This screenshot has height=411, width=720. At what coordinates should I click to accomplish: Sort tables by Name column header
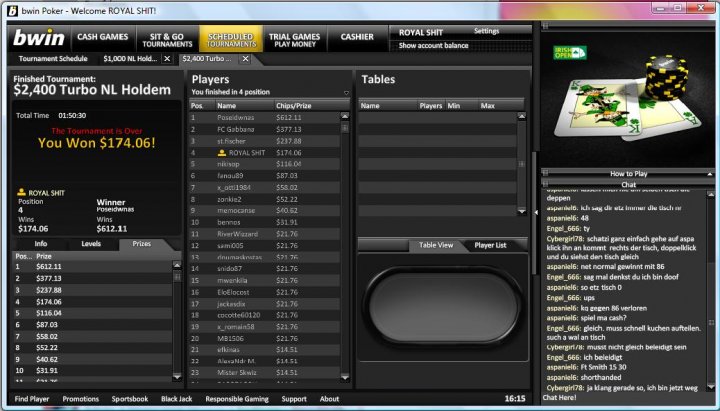click(388, 106)
